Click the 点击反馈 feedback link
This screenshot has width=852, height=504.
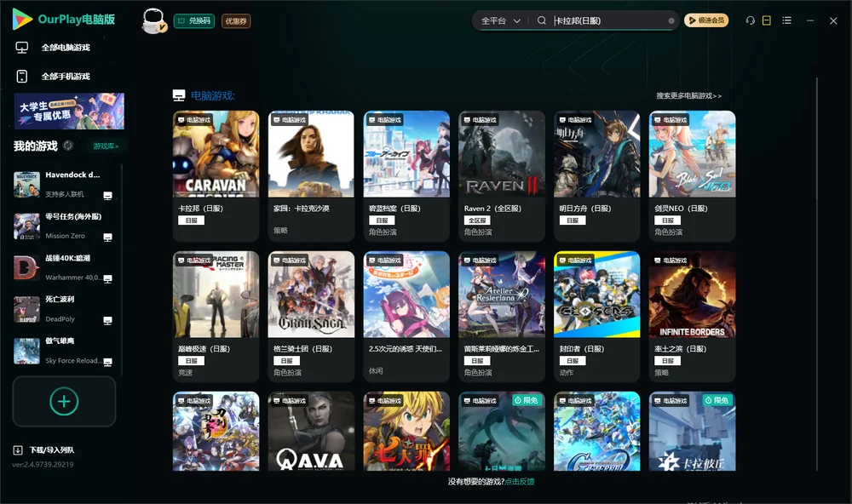pos(520,482)
